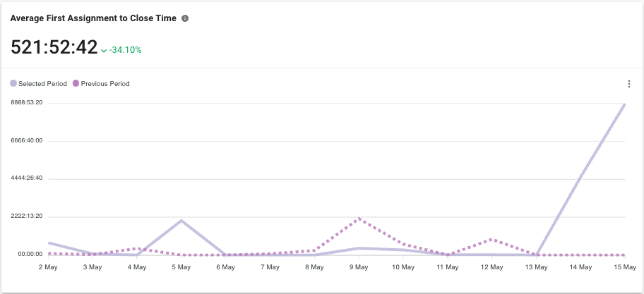This screenshot has height=294, width=644.
Task: Open the three-dot chart options menu
Action: coord(628,84)
